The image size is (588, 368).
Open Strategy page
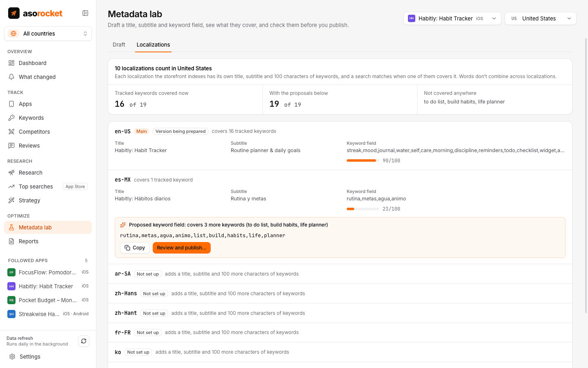(x=48, y=200)
